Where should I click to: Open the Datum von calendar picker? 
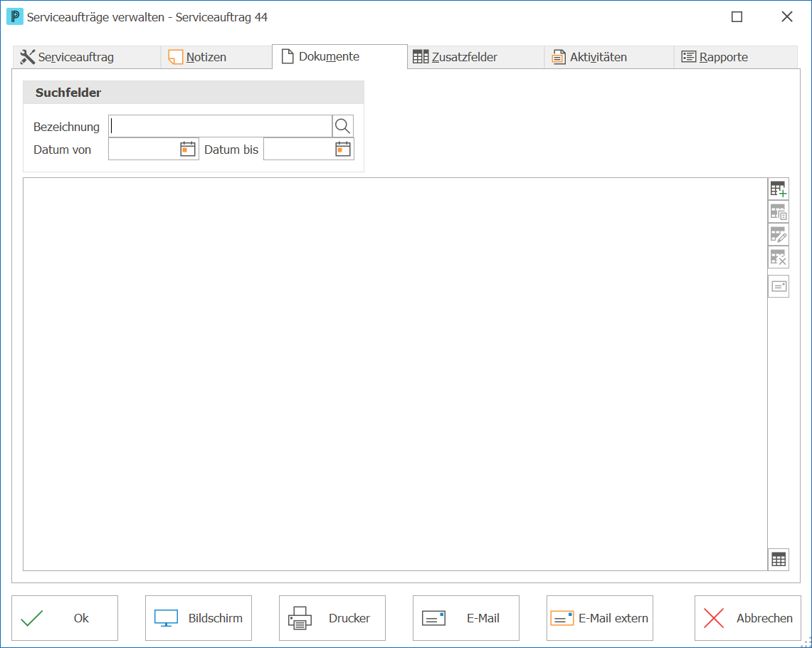187,149
